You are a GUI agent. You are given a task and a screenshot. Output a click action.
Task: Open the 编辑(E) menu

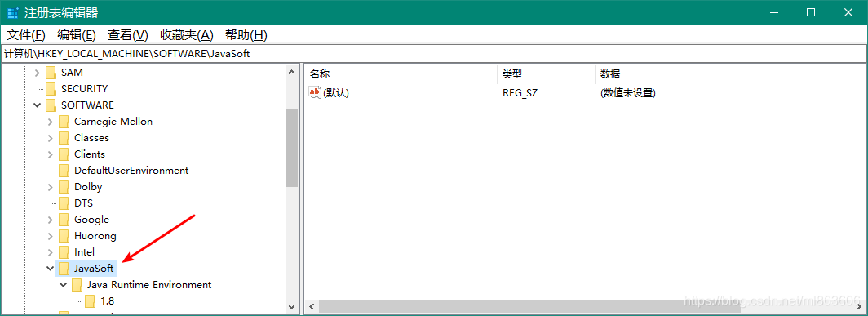point(77,35)
